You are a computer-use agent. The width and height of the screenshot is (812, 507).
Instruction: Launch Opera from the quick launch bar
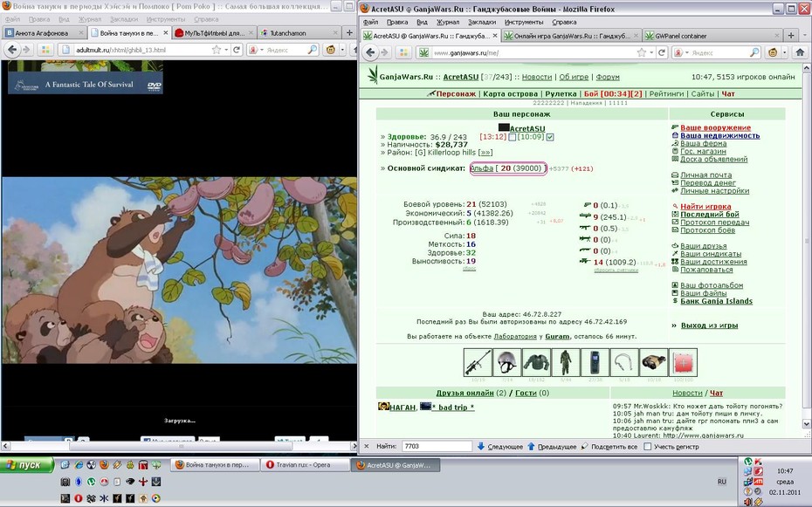coord(79,499)
